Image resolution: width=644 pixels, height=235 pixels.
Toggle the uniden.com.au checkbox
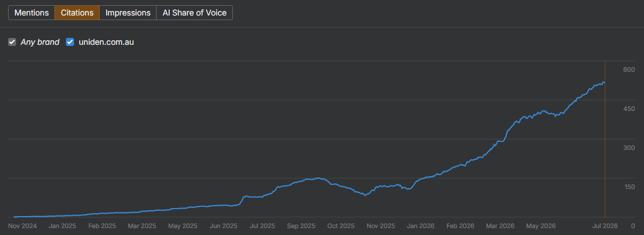click(x=70, y=42)
